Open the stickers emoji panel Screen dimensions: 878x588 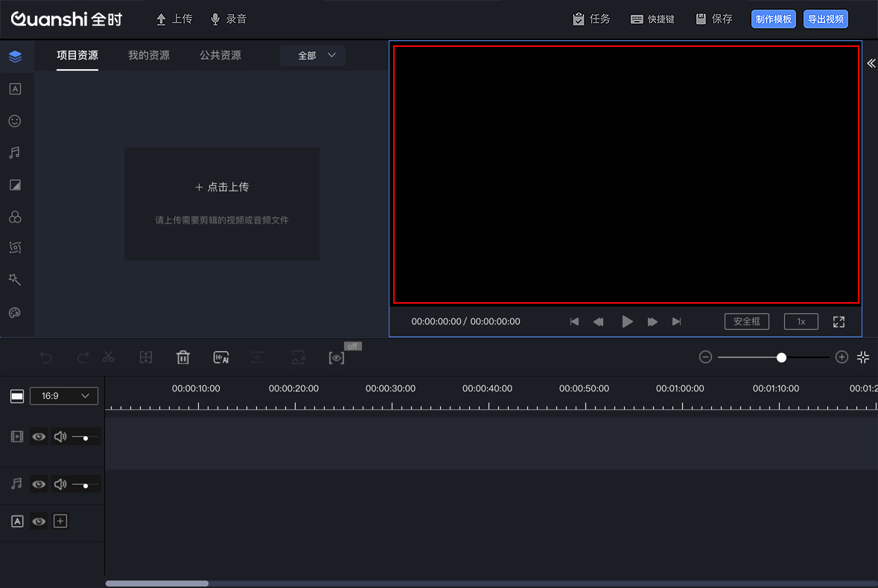tap(15, 121)
